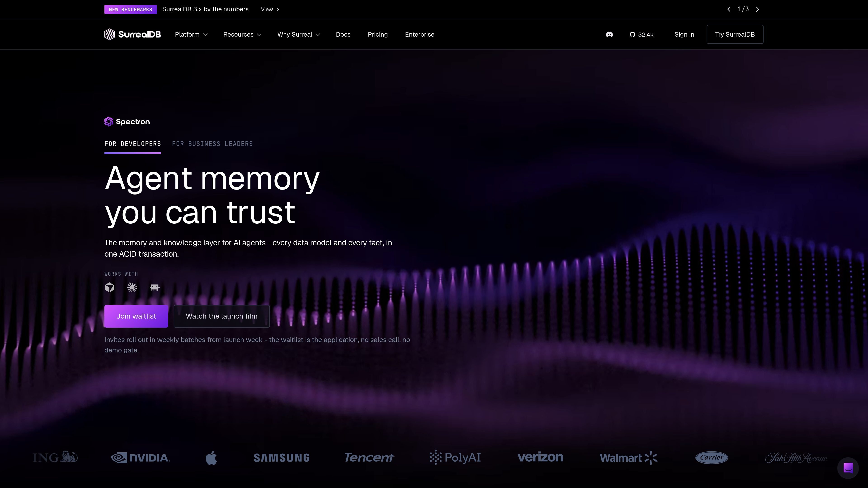Click the Verizon logo

point(540,457)
